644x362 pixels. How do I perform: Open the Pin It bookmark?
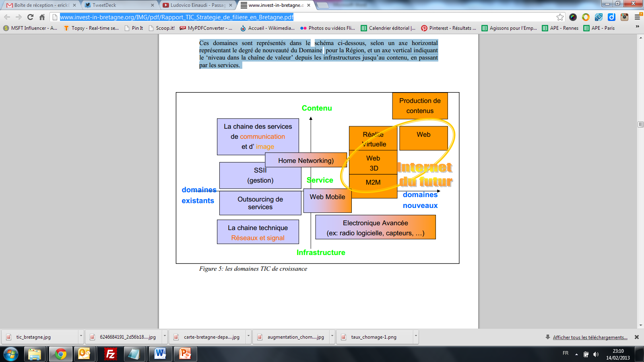click(134, 28)
